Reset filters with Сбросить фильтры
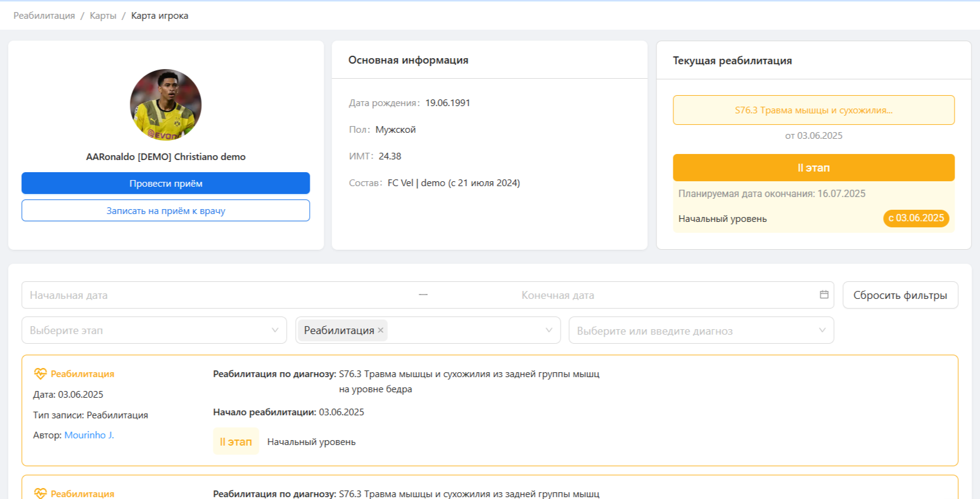 (900, 295)
